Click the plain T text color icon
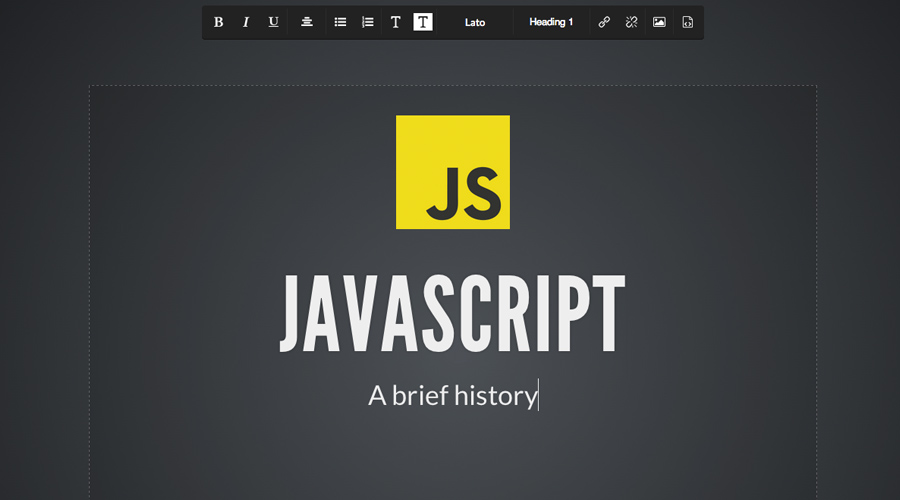This screenshot has height=500, width=900. [395, 22]
